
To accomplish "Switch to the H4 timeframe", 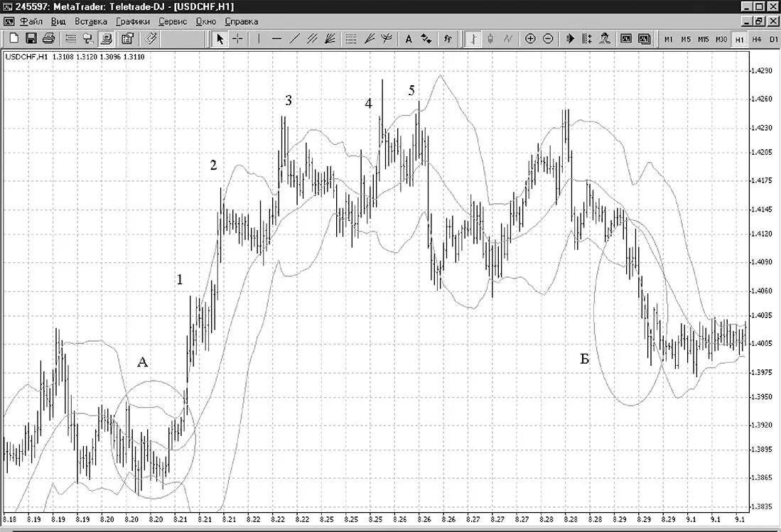I will (x=757, y=39).
